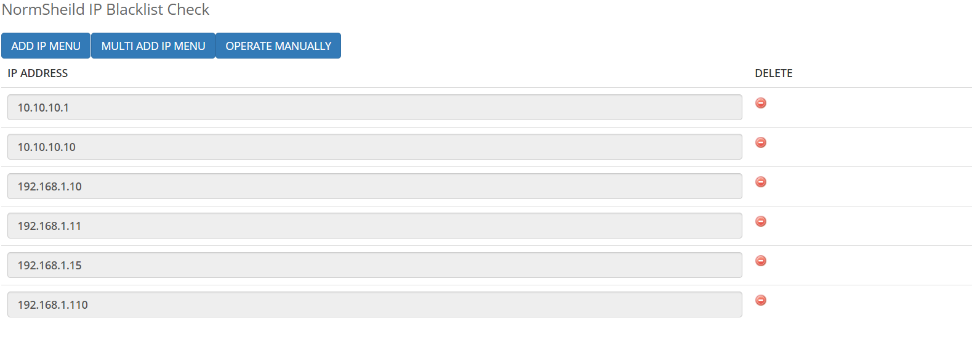Open the ADD IP MENU
Screen dimensions: 980x347
click(46, 46)
